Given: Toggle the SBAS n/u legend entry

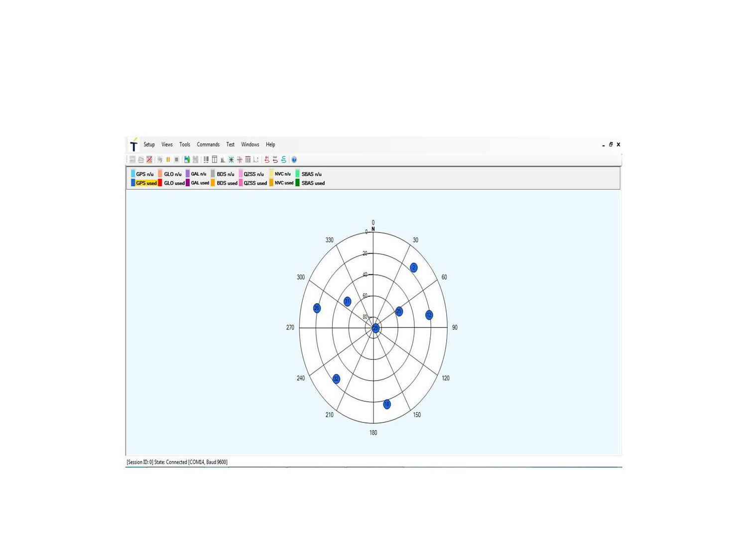Looking at the screenshot, I should (311, 174).
